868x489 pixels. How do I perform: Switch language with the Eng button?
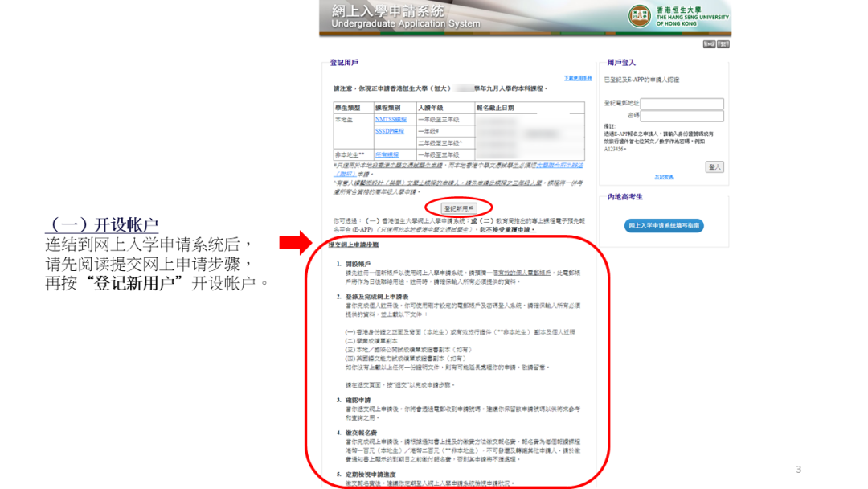(x=709, y=44)
